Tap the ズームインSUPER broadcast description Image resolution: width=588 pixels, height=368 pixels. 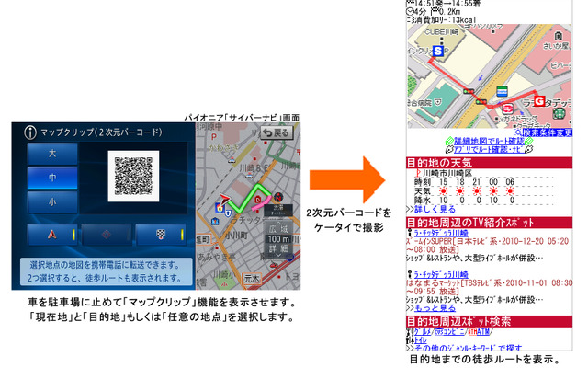(488, 246)
